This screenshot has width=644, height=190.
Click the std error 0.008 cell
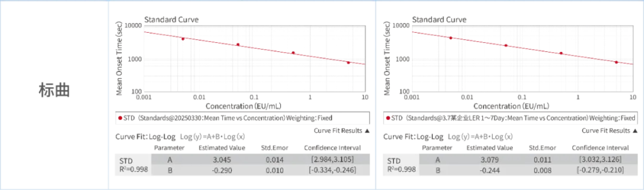tap(542, 170)
